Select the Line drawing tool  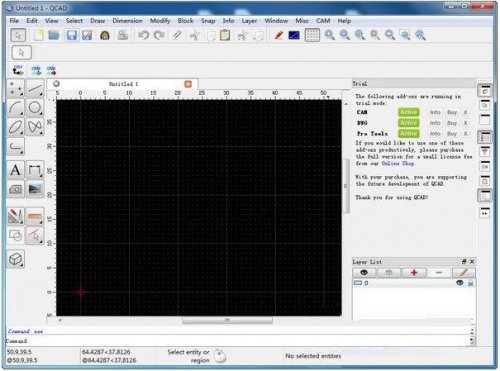point(35,88)
